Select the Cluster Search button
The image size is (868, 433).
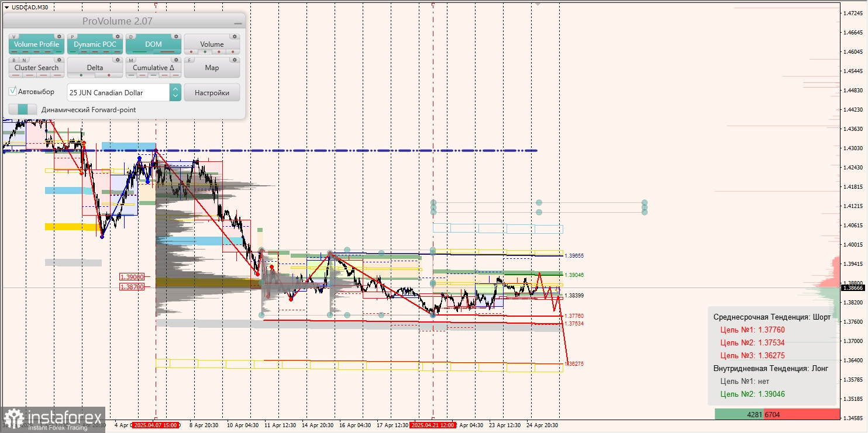click(36, 67)
